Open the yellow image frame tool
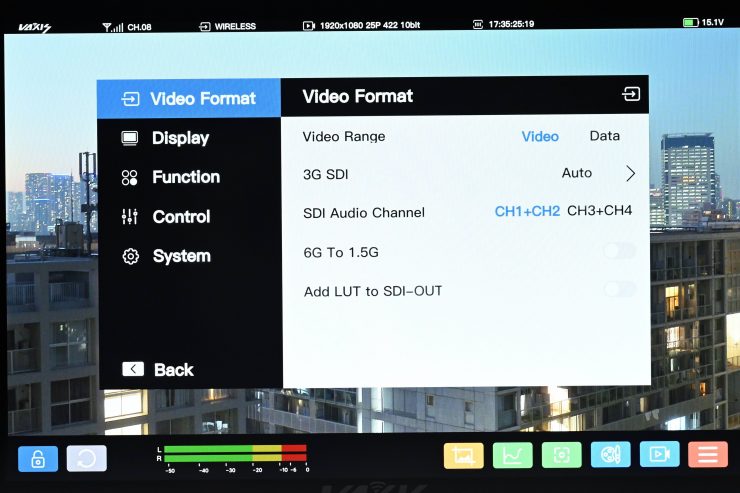Screen dimensions: 740x493 tap(463, 455)
